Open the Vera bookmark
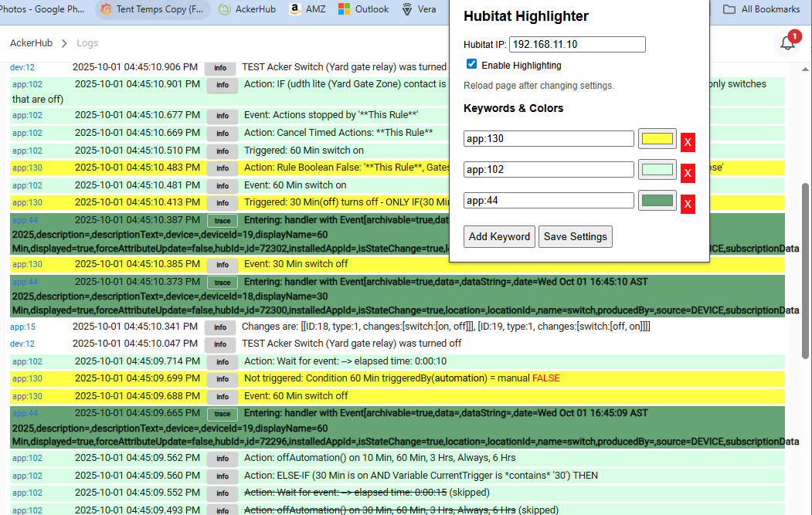The width and height of the screenshot is (812, 515). 423,9
